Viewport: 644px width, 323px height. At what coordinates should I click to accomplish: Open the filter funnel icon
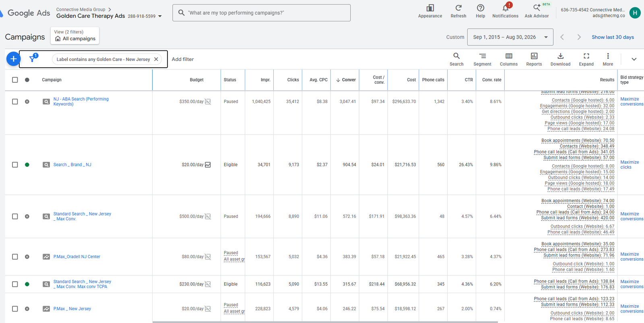[33, 59]
